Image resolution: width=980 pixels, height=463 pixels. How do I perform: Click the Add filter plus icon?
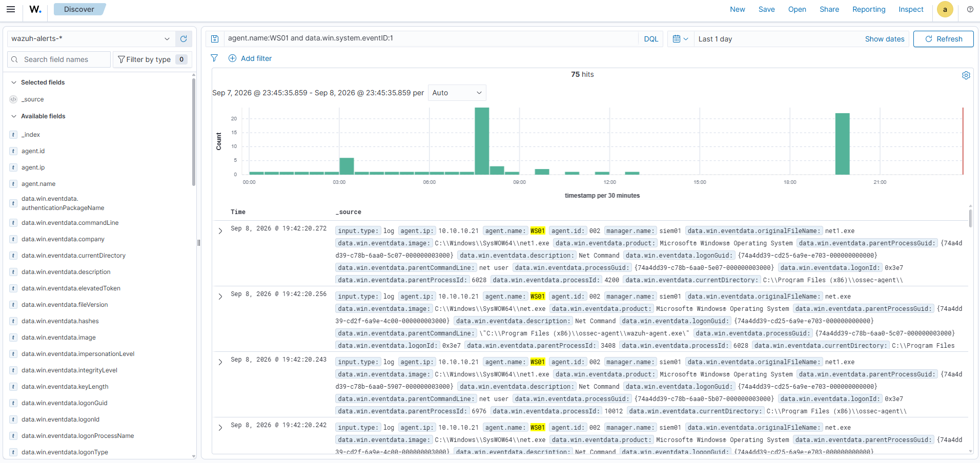pyautogui.click(x=232, y=58)
